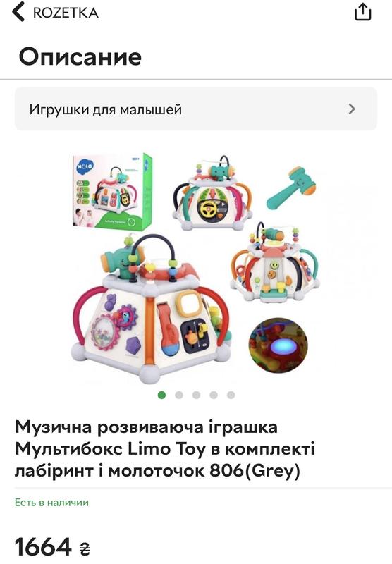The height and width of the screenshot is (564, 392).
Task: Tap the smiley-face side toy picture
Action: click(x=275, y=262)
